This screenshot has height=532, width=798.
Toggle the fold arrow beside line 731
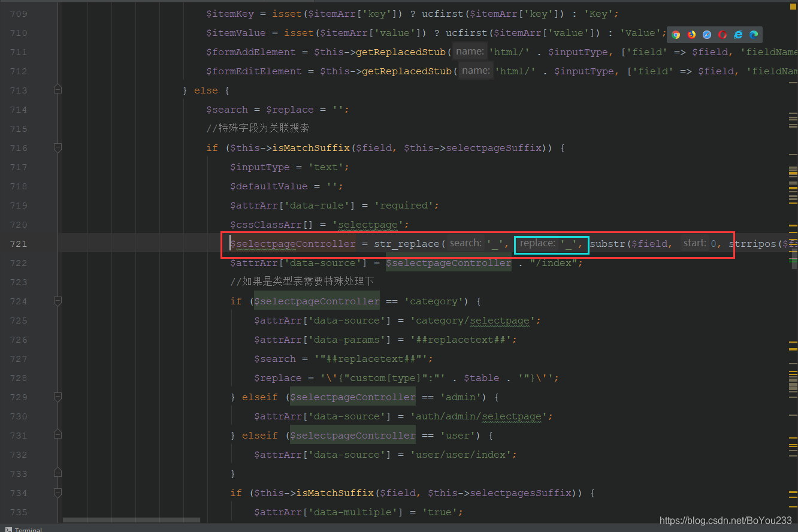click(x=58, y=434)
